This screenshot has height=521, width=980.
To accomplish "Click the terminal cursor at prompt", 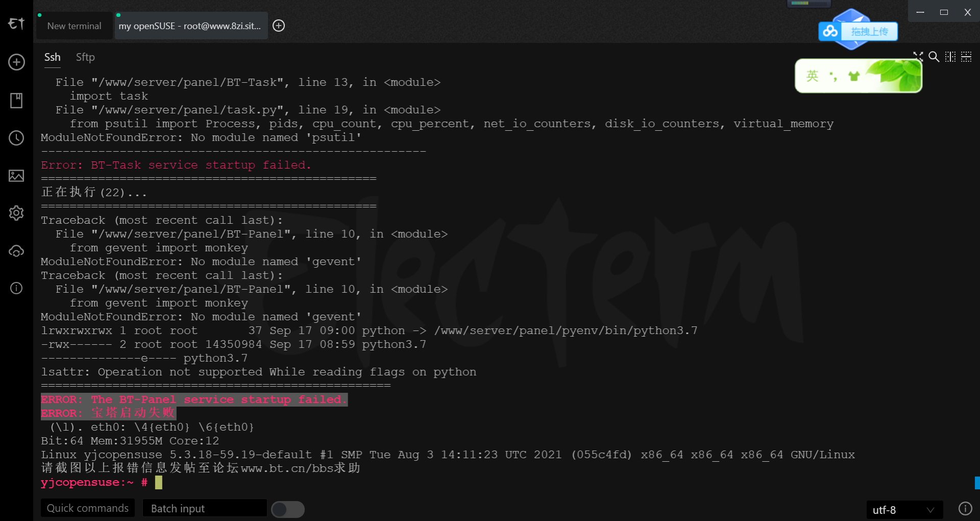I will 159,482.
